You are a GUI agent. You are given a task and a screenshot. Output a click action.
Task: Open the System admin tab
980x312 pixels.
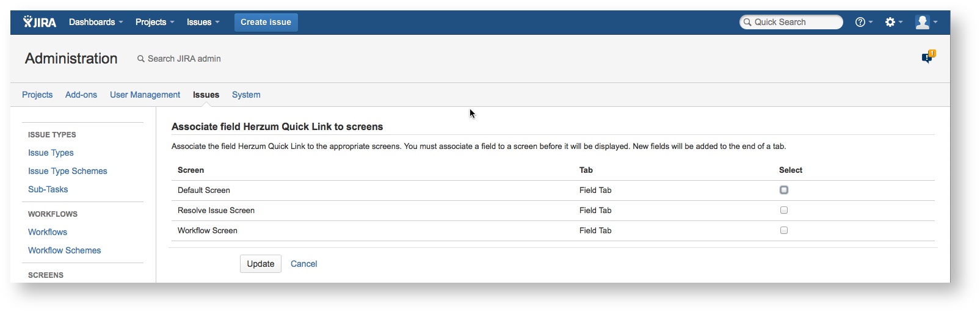coord(246,95)
